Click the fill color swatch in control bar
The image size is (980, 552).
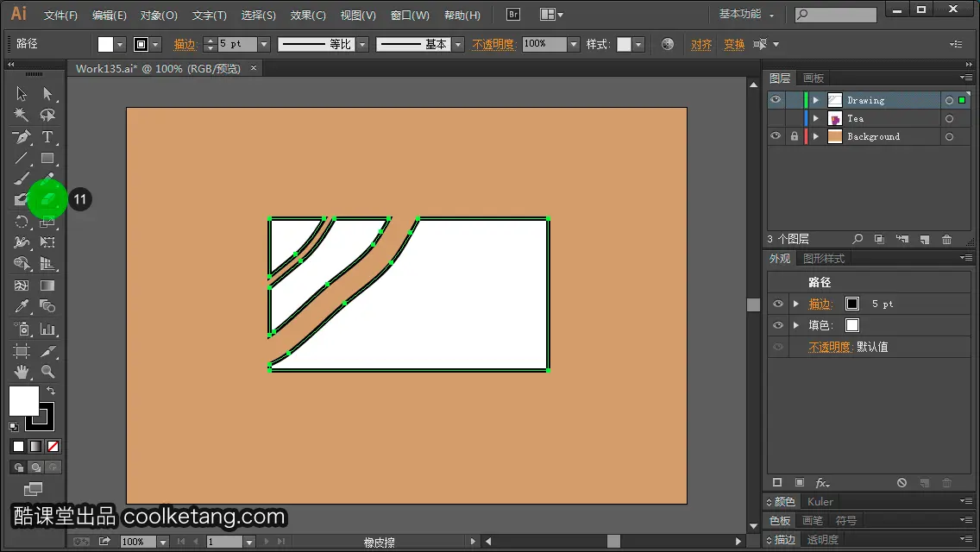click(105, 44)
